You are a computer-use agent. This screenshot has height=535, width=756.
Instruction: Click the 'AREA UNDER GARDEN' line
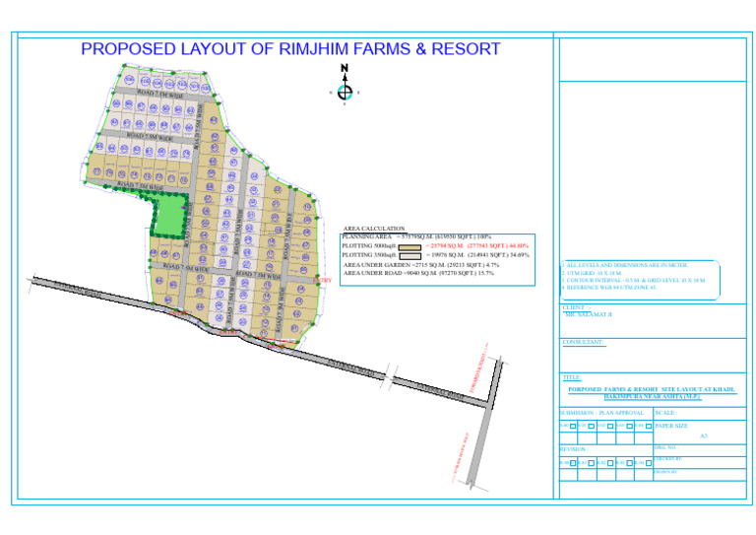[x=421, y=265]
